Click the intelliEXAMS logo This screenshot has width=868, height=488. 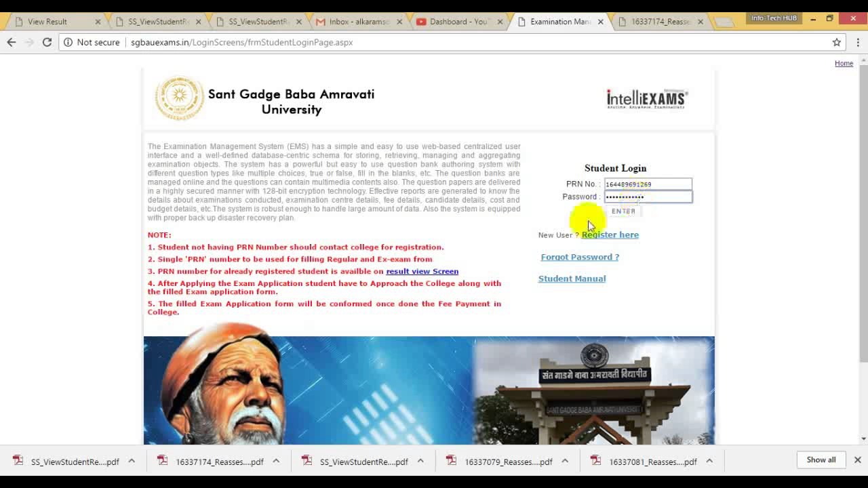click(647, 99)
